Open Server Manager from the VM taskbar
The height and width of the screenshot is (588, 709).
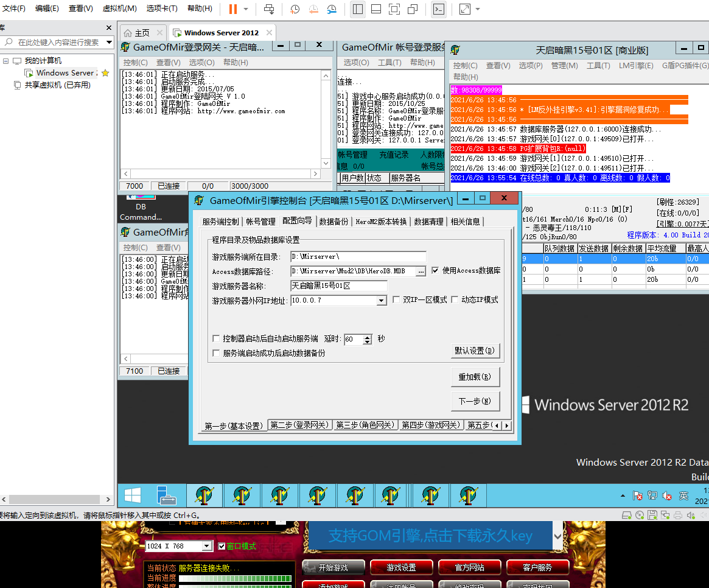point(166,495)
